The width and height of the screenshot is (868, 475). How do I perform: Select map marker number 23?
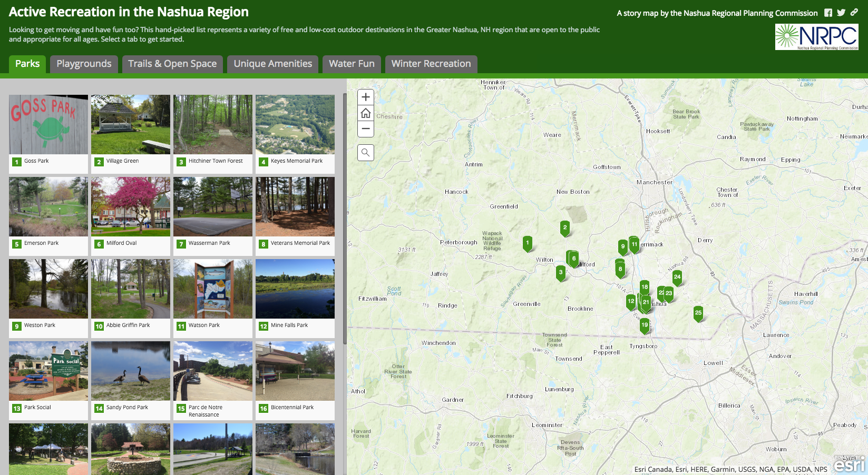(x=669, y=294)
